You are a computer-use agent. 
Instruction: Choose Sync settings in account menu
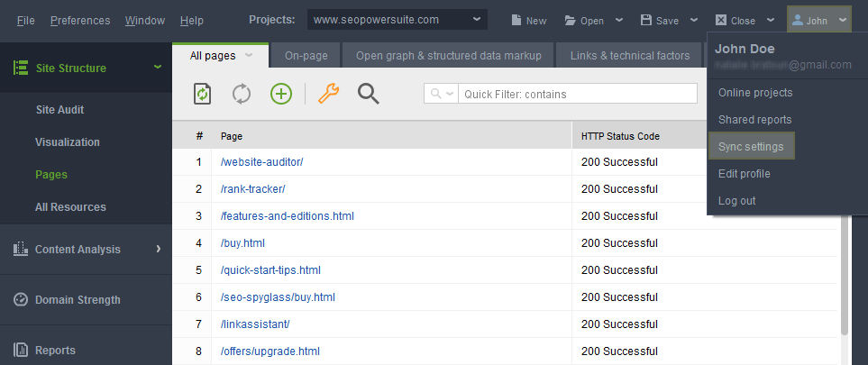tap(751, 146)
